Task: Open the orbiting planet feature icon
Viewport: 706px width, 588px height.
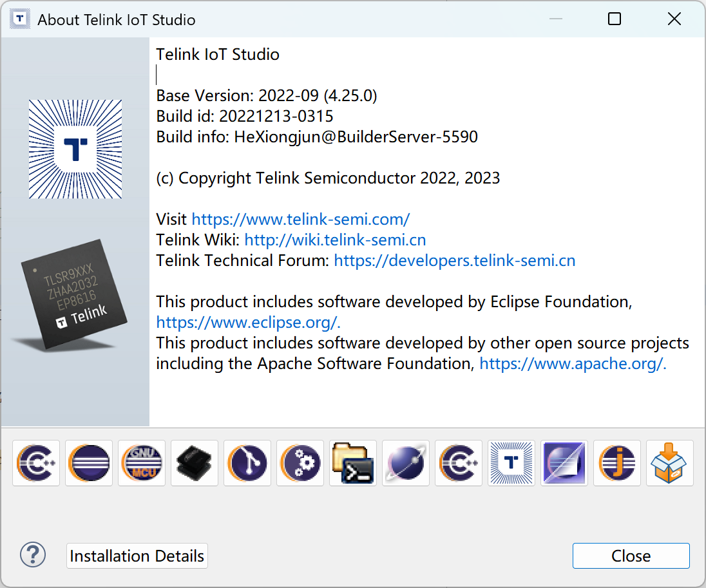Action: [406, 463]
